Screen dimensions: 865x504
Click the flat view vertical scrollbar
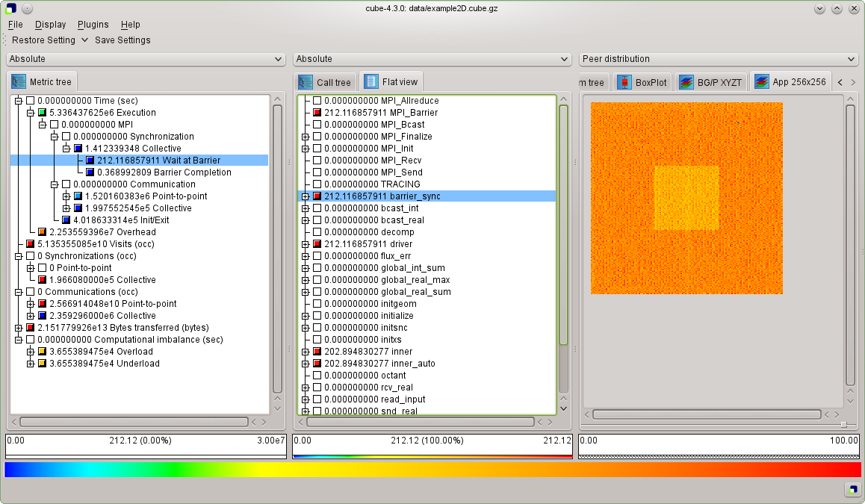(x=563, y=225)
